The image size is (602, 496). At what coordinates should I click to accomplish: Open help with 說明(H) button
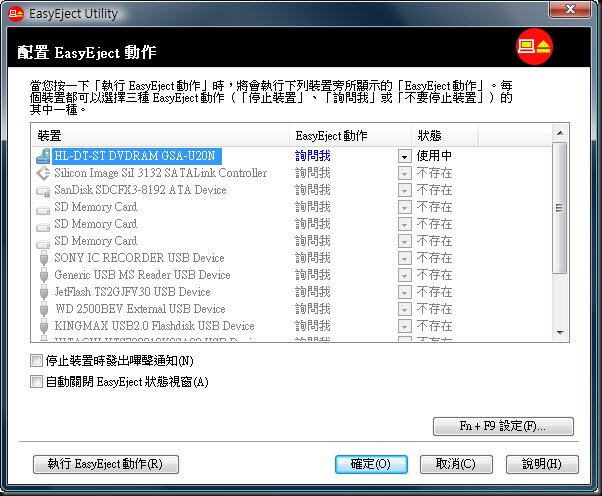click(x=542, y=464)
